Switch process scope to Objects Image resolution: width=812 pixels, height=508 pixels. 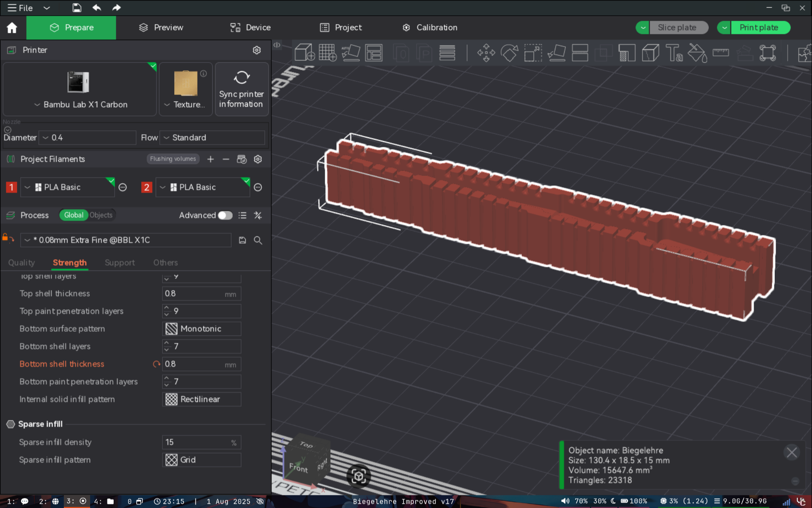(x=101, y=215)
